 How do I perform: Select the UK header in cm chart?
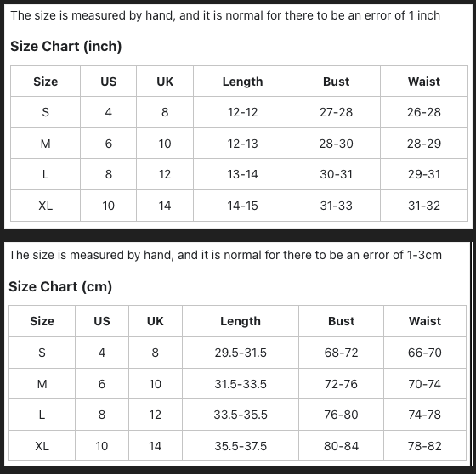pos(155,321)
